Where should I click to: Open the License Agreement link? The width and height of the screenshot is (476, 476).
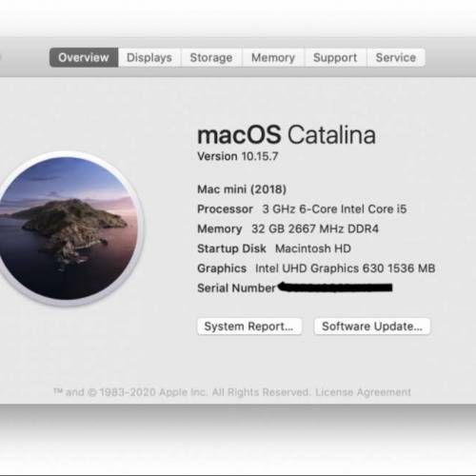click(x=363, y=392)
